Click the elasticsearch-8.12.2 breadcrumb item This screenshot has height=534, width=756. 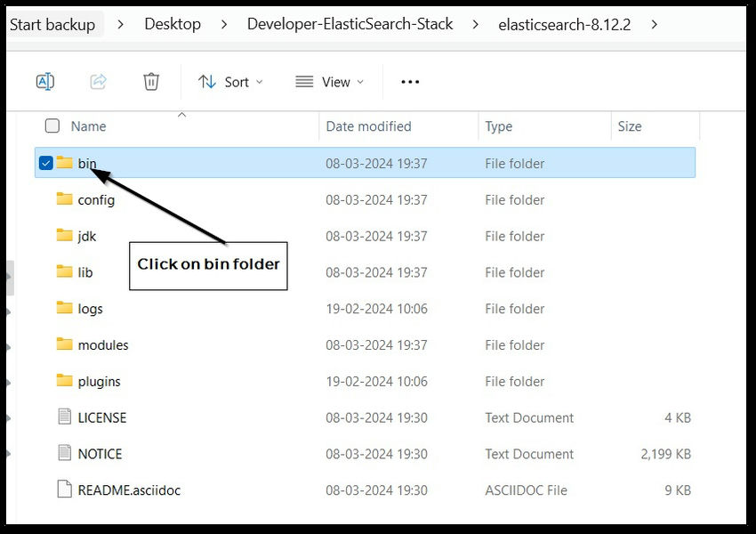(564, 24)
